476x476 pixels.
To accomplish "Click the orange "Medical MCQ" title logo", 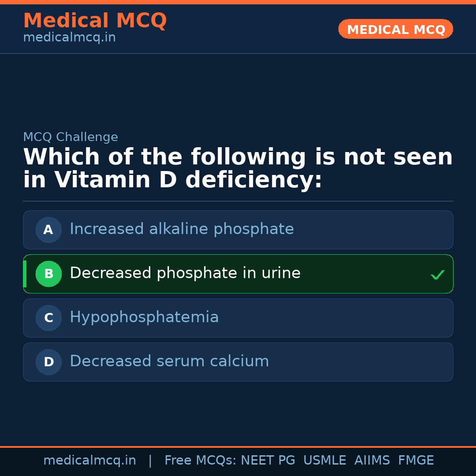I will coord(95,21).
